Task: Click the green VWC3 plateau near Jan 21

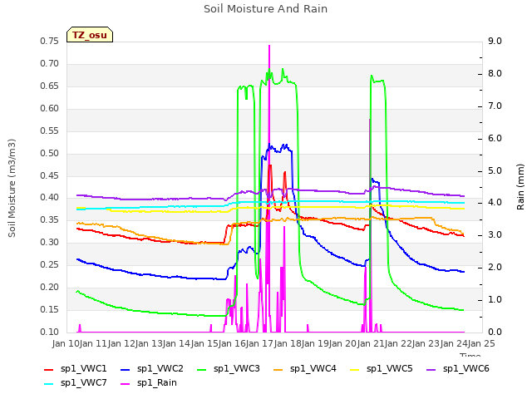Action: tap(378, 81)
